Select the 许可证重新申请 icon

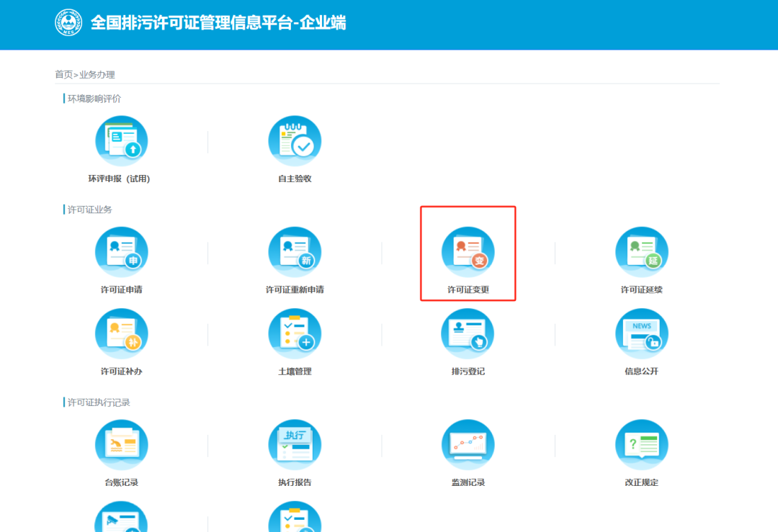(x=295, y=253)
